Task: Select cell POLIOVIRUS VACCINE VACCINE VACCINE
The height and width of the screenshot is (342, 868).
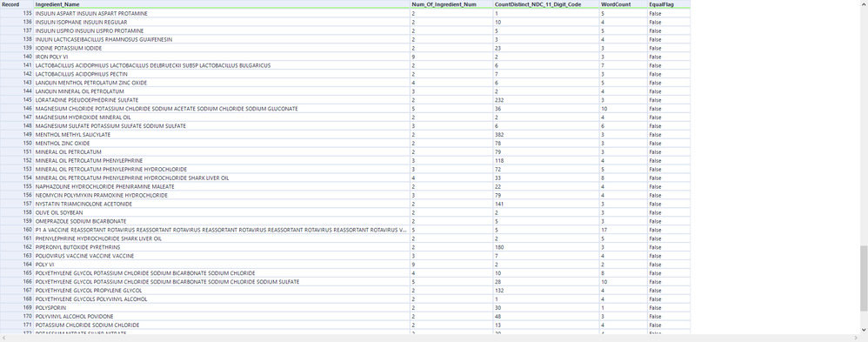Action: (x=222, y=256)
